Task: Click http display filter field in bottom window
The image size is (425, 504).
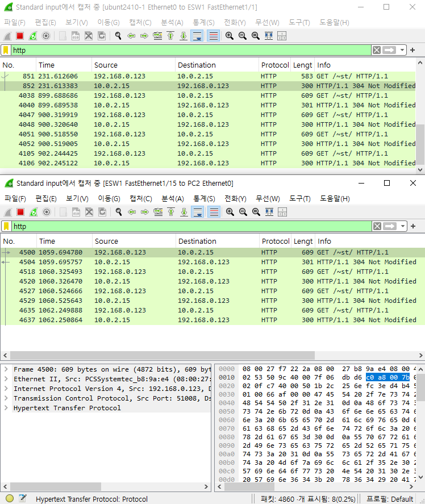Action: coord(192,226)
